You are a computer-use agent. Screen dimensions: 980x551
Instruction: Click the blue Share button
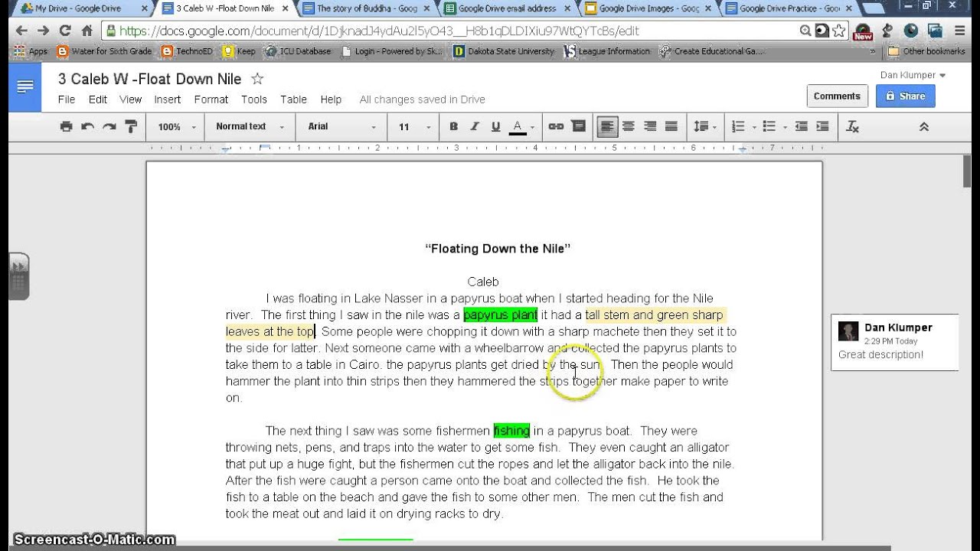click(x=905, y=96)
